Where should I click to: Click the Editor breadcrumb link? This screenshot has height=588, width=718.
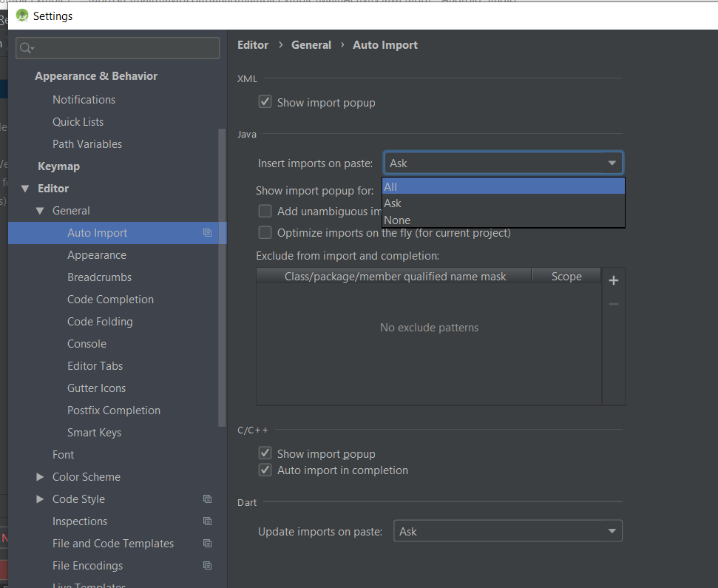pos(253,45)
